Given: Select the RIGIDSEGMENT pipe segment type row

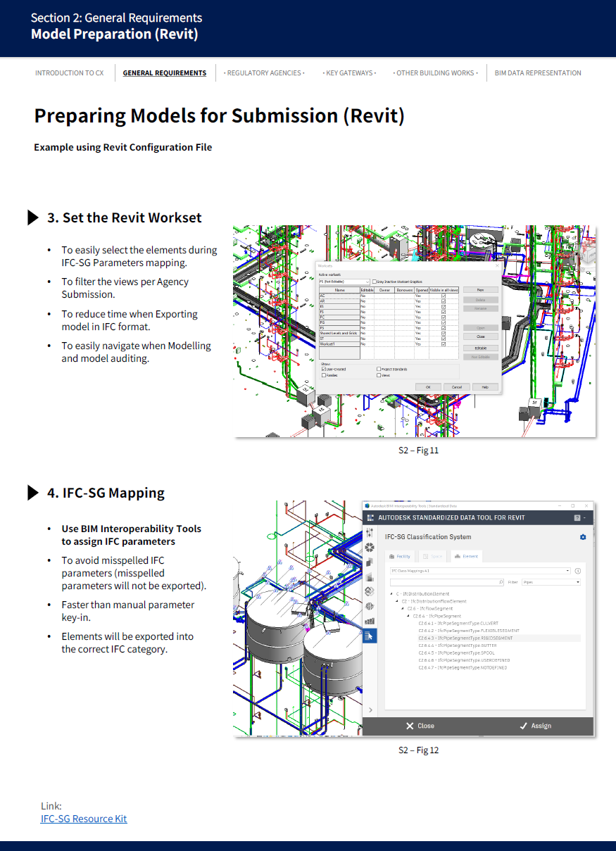Looking at the screenshot, I should [x=499, y=638].
